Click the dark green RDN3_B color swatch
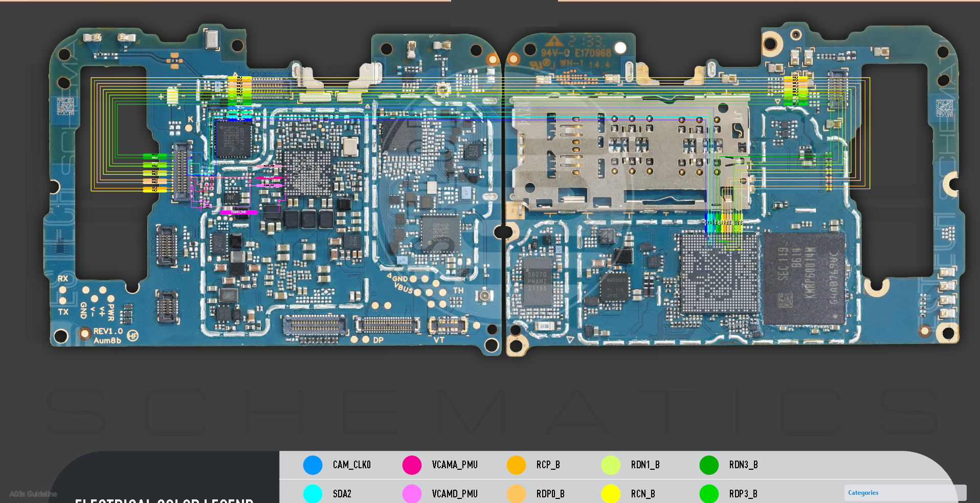Viewport: 980px width, 503px height. point(709,465)
